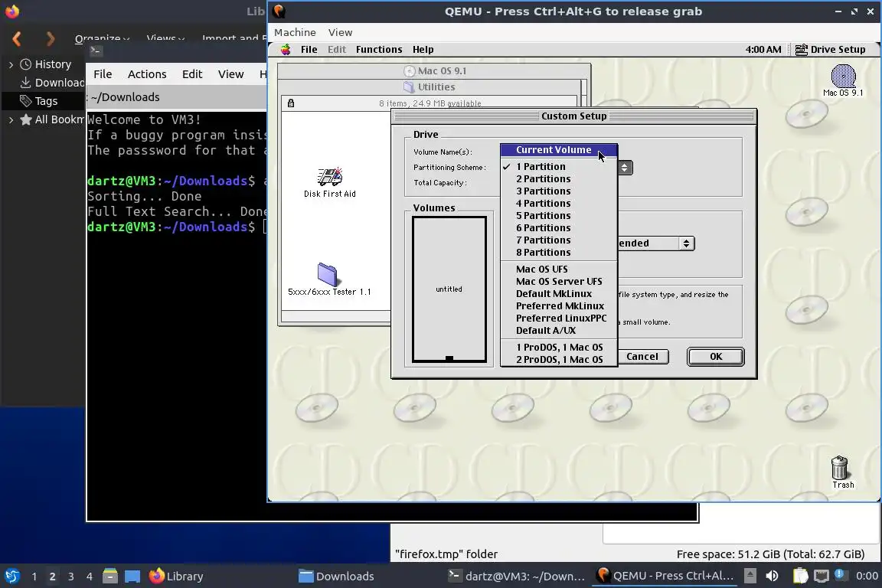Choose 2 ProDOS, 1 Mac OS scheme
The width and height of the screenshot is (882, 588).
click(559, 360)
